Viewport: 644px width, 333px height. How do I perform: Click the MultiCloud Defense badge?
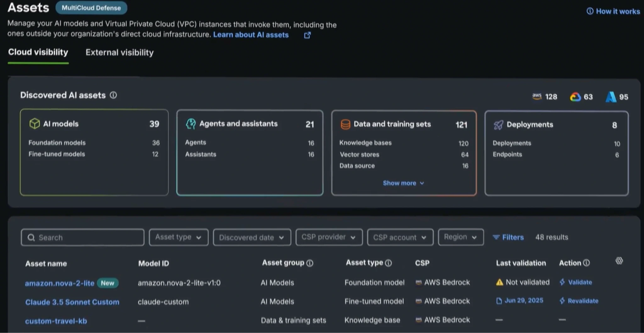coord(91,8)
